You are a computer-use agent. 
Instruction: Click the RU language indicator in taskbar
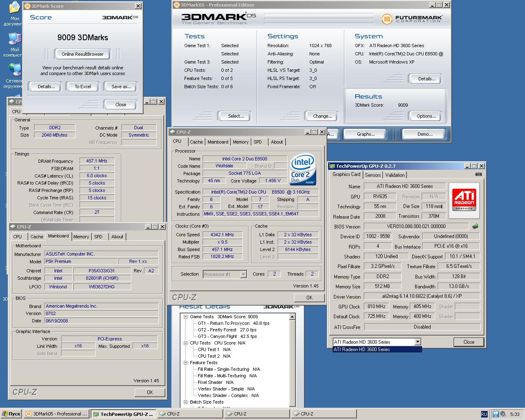(x=484, y=414)
